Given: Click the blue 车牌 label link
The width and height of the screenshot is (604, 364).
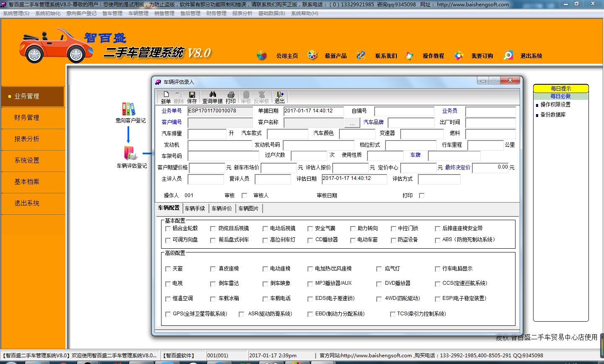Looking at the screenshot, I should pyautogui.click(x=415, y=155).
